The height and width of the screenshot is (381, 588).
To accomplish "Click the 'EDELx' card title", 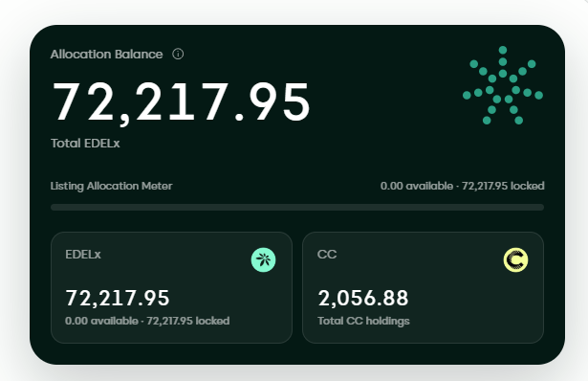I will [83, 255].
